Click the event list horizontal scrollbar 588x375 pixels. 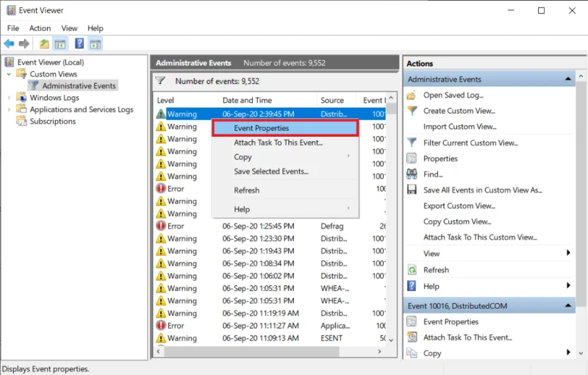coord(252,351)
